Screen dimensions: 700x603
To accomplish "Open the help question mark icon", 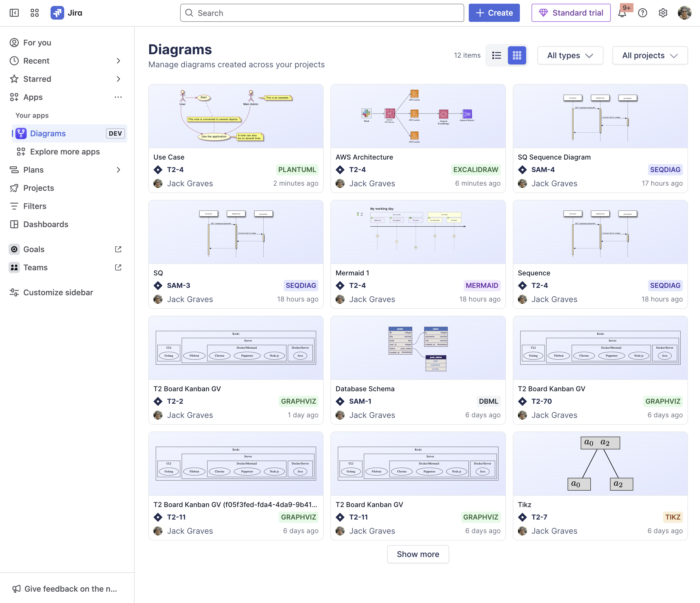I will 643,13.
